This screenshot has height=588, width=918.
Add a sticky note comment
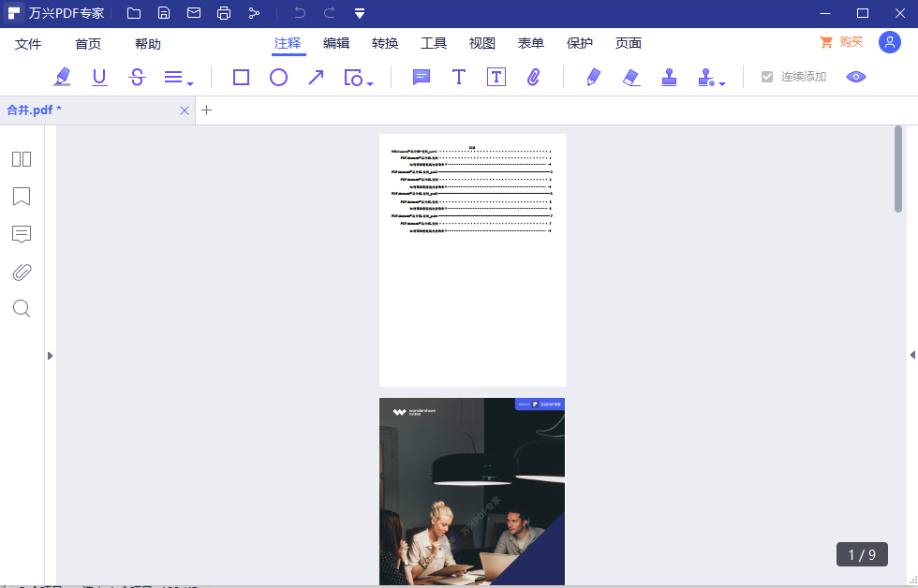click(x=422, y=77)
